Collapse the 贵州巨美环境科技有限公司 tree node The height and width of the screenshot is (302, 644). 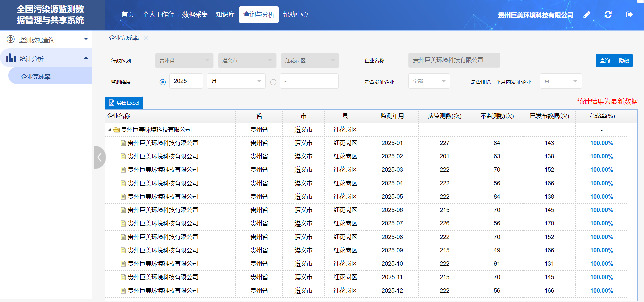(x=109, y=130)
